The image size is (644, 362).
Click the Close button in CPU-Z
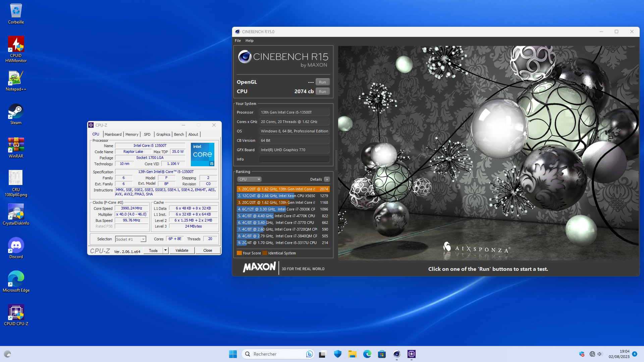pos(208,250)
